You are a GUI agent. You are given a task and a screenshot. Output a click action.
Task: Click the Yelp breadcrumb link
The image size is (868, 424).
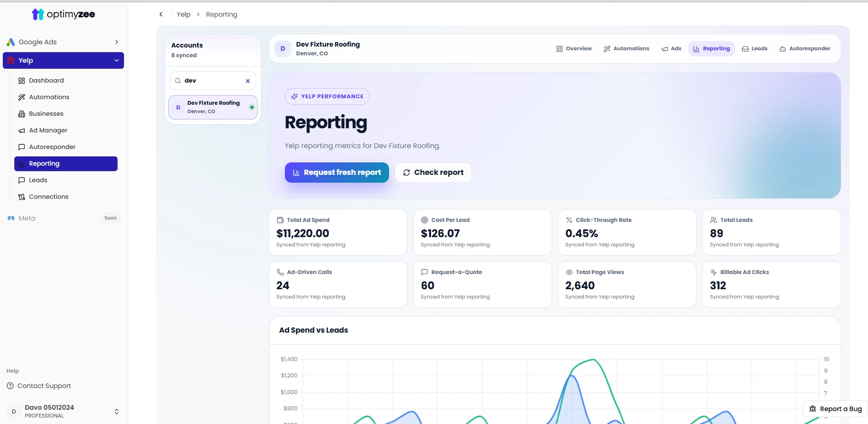pos(183,14)
